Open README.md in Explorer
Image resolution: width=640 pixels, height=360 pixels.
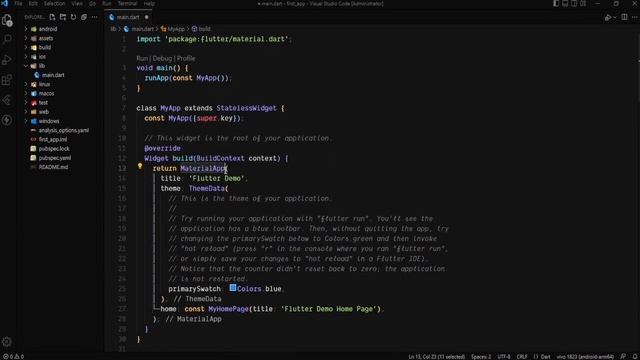tap(53, 167)
